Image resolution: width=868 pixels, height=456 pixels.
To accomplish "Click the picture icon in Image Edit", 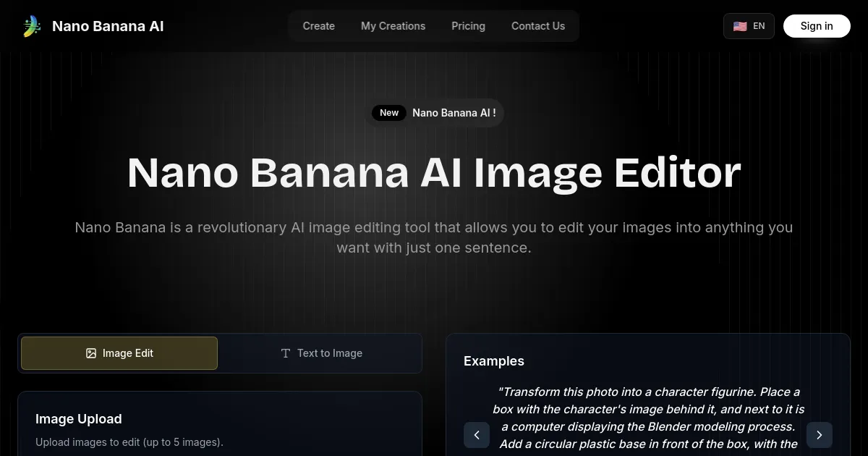I will click(x=91, y=353).
